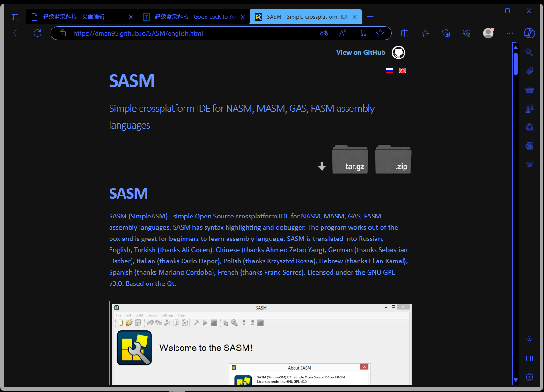The image size is (544, 392).
Task: Open sidebar settings gear
Action: tap(529, 377)
